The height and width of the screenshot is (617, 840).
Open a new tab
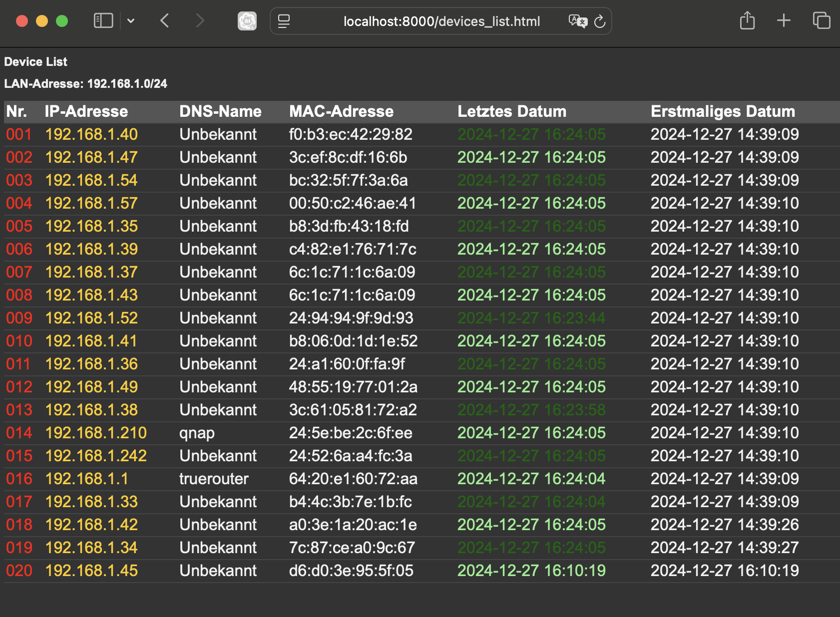point(784,20)
